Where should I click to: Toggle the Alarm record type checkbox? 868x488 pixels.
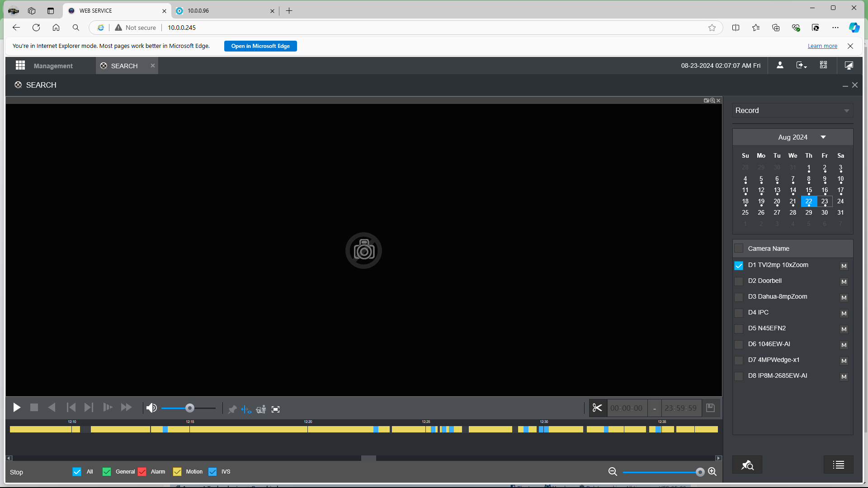pyautogui.click(x=142, y=472)
